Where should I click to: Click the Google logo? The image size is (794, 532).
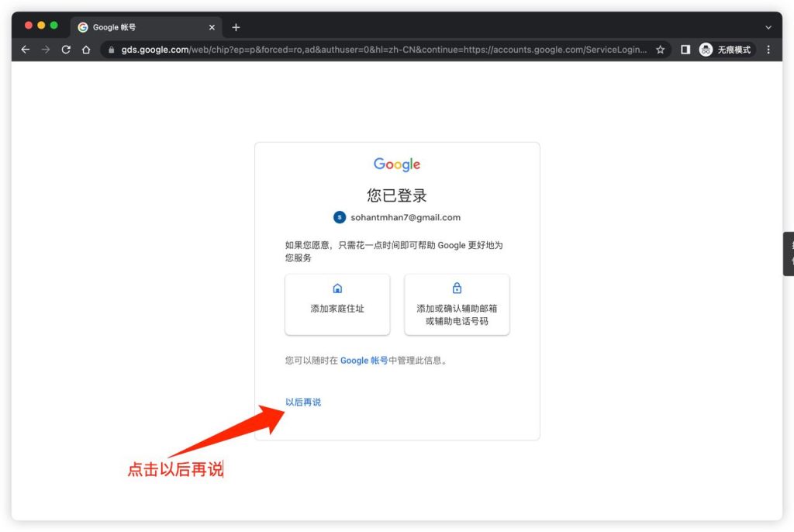point(397,164)
